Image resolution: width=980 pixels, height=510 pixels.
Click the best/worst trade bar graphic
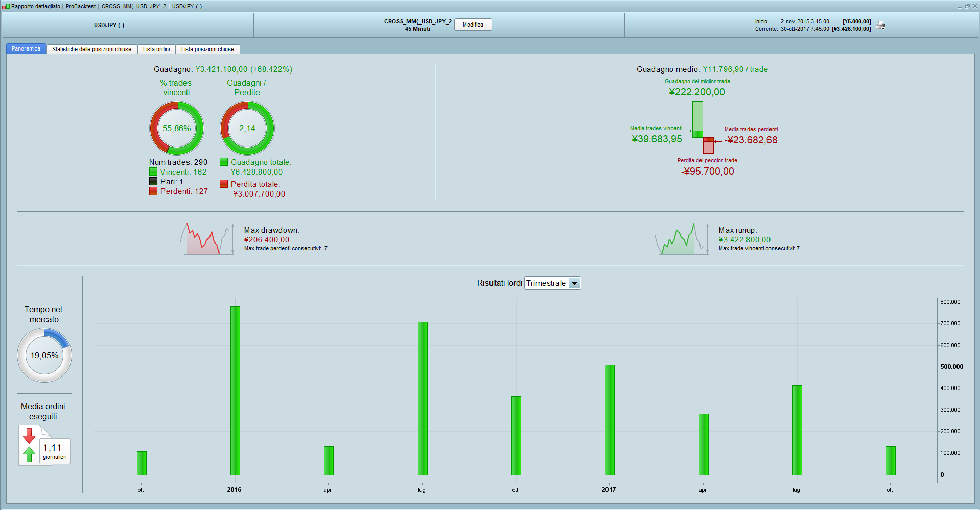[x=703, y=127]
